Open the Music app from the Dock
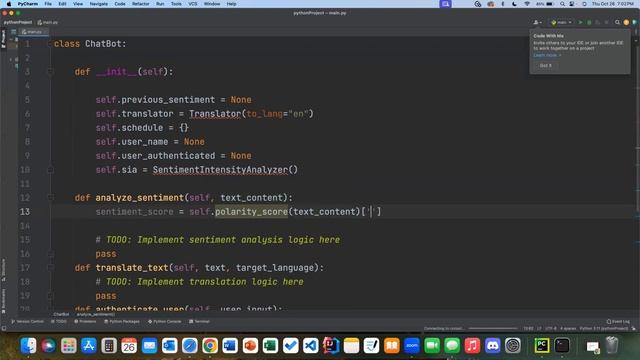 pyautogui.click(x=472, y=346)
